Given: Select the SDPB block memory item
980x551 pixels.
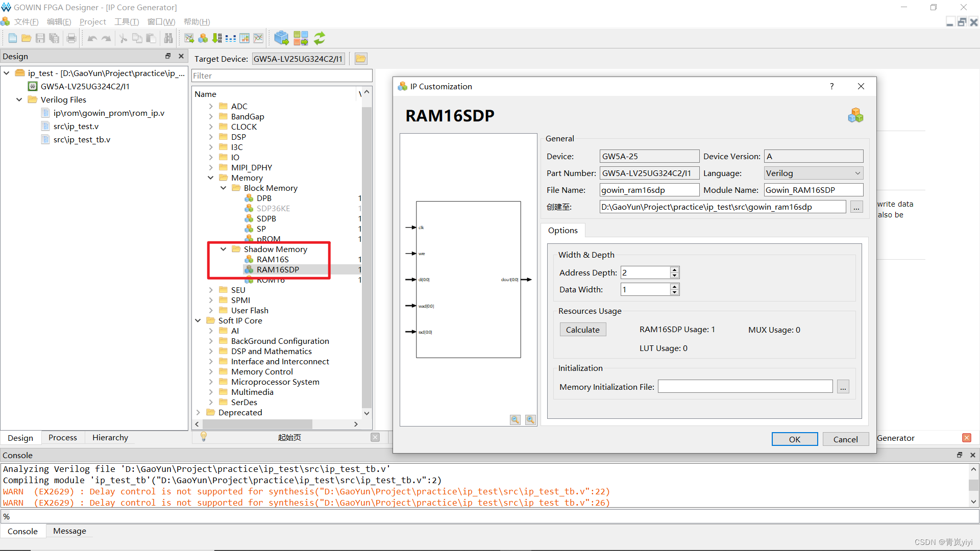Looking at the screenshot, I should tap(266, 218).
